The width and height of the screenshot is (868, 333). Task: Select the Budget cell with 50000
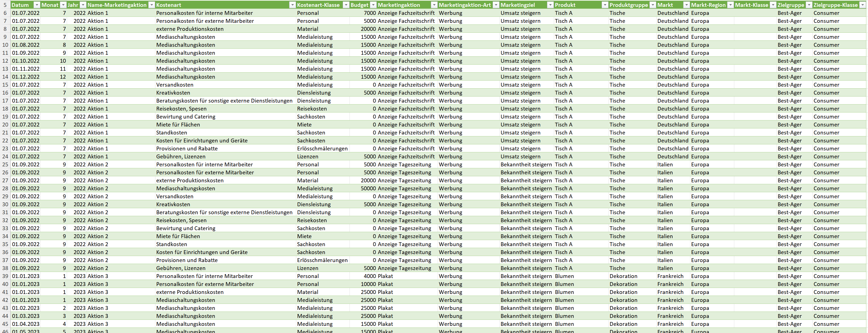coord(368,189)
